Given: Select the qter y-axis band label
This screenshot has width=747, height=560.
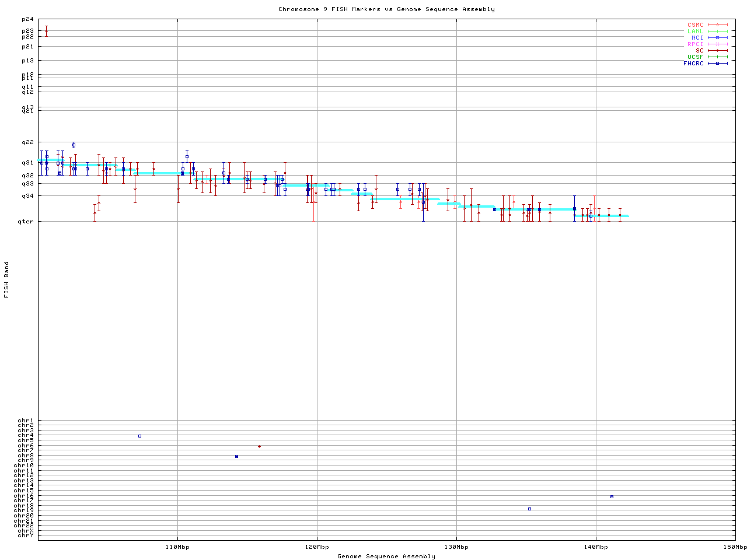Looking at the screenshot, I should tap(26, 222).
